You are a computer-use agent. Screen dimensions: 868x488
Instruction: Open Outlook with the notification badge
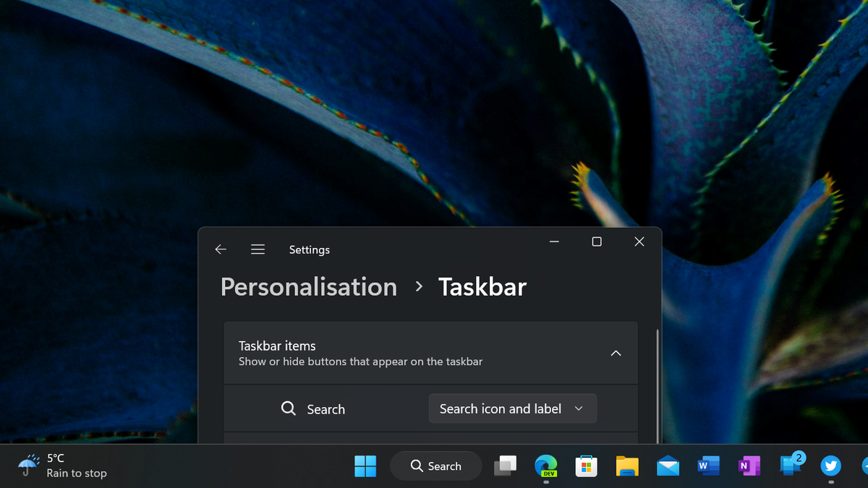pos(788,466)
